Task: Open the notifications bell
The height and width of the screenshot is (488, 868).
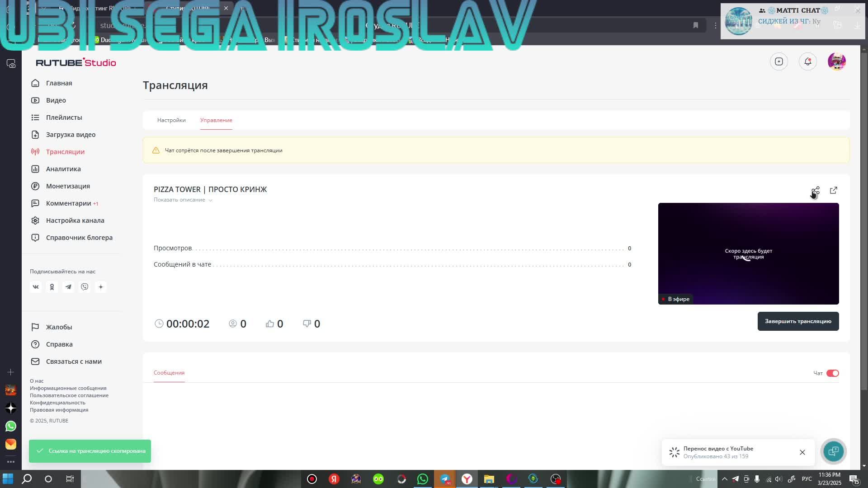Action: [x=808, y=61]
